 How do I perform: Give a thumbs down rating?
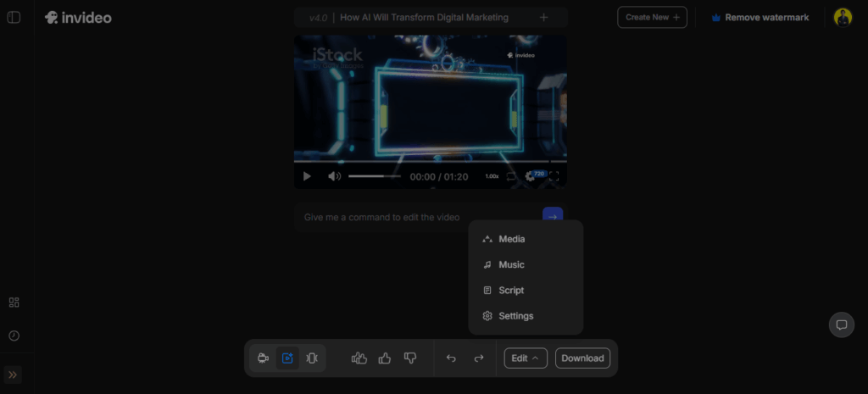coord(410,358)
